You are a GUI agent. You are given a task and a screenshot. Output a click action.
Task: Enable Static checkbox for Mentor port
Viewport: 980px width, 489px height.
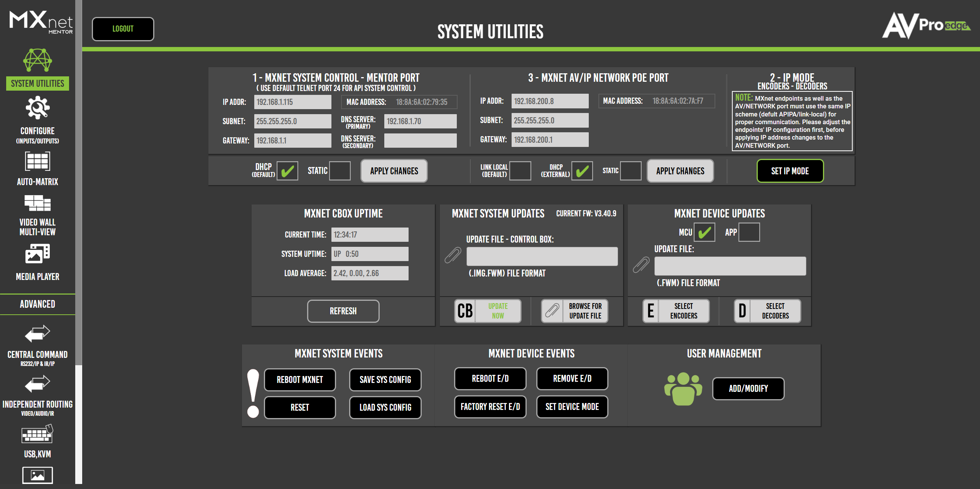tap(340, 171)
